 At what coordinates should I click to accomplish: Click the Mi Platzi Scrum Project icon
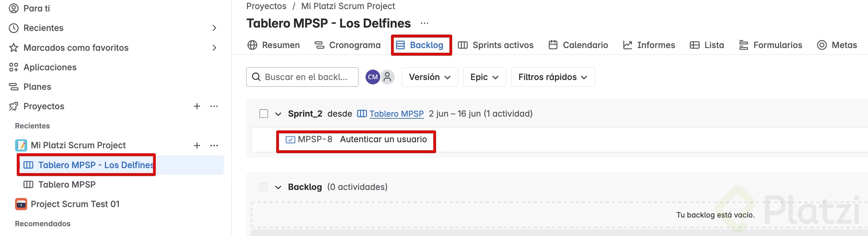tap(21, 146)
